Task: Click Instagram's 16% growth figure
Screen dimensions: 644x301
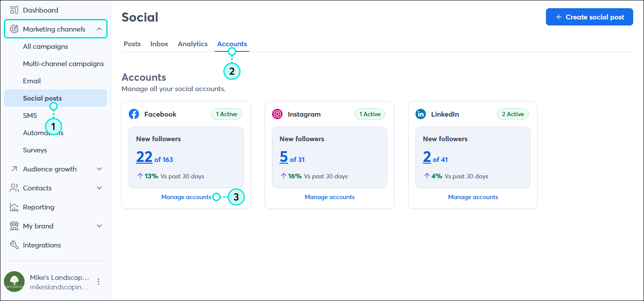Action: click(295, 176)
